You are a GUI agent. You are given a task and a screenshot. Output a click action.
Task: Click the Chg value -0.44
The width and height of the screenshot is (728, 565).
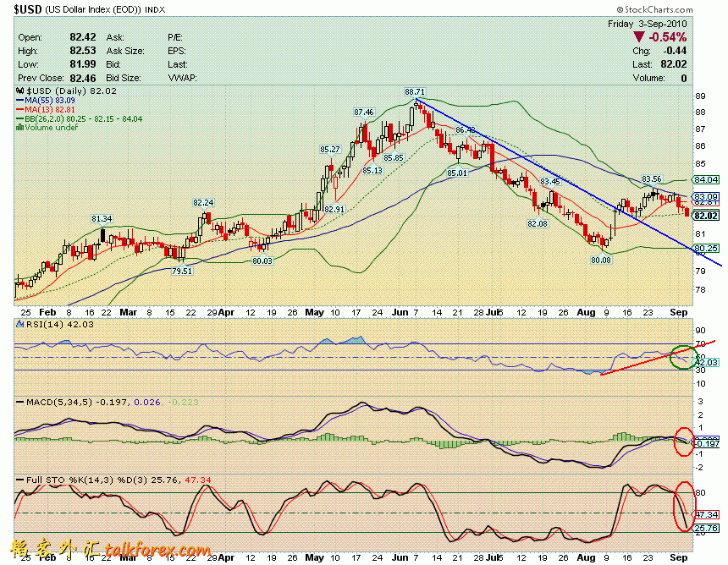675,51
